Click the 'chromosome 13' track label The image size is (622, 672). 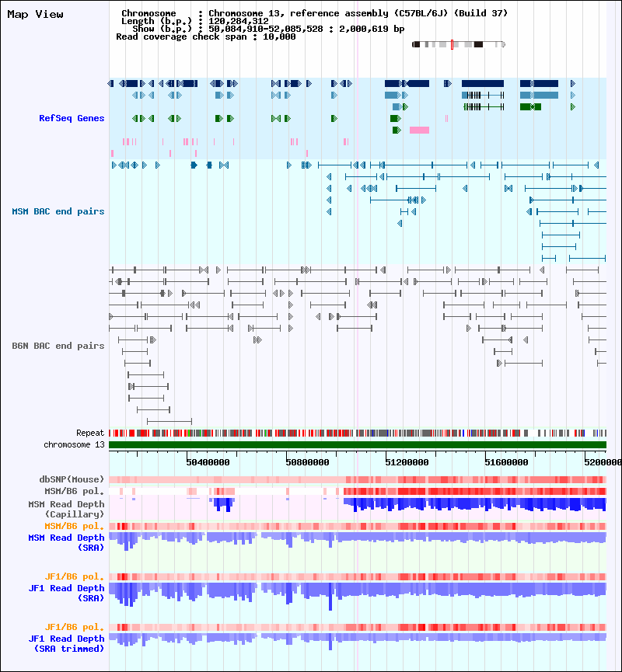point(74,444)
